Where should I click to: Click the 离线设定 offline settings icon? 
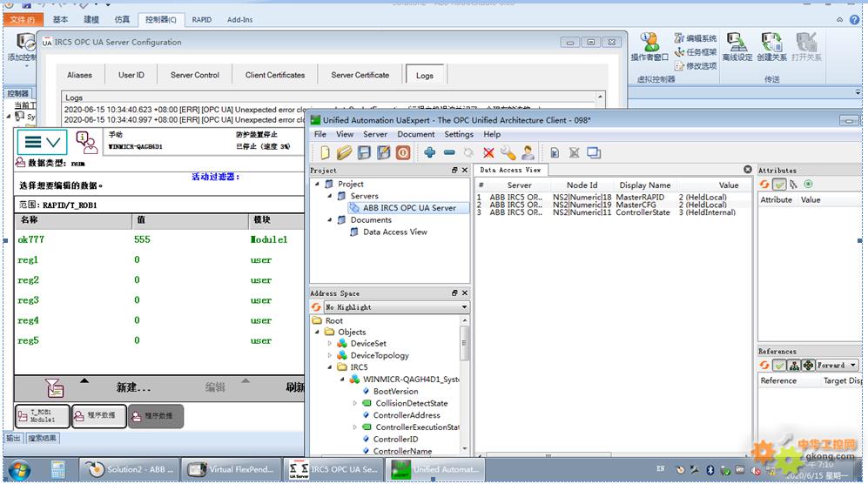737,47
